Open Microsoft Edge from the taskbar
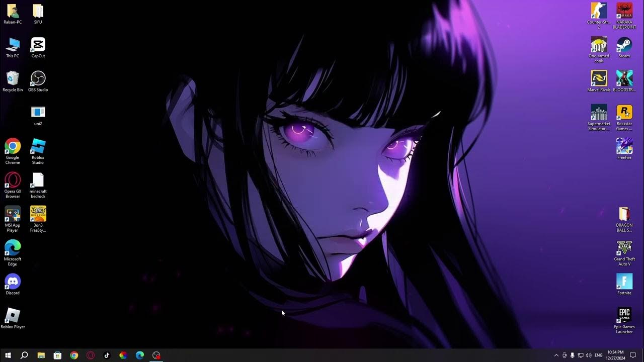 coord(140,355)
